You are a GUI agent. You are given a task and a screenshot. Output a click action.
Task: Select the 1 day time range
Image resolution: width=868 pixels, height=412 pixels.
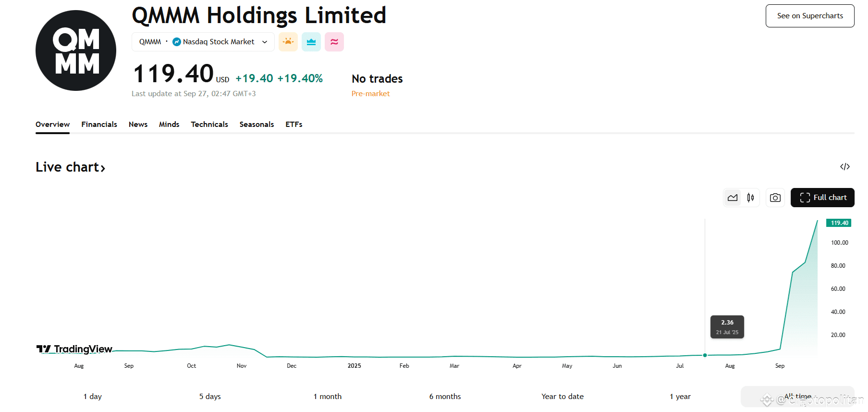click(93, 397)
